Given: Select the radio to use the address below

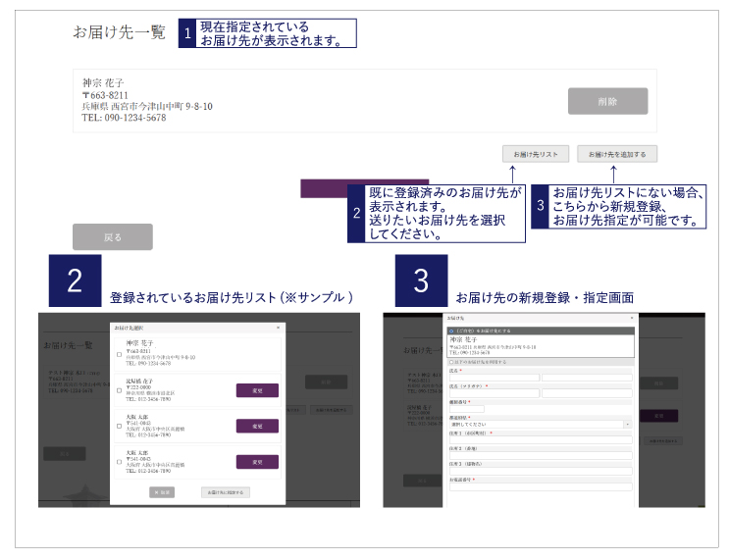Looking at the screenshot, I should point(448,362).
